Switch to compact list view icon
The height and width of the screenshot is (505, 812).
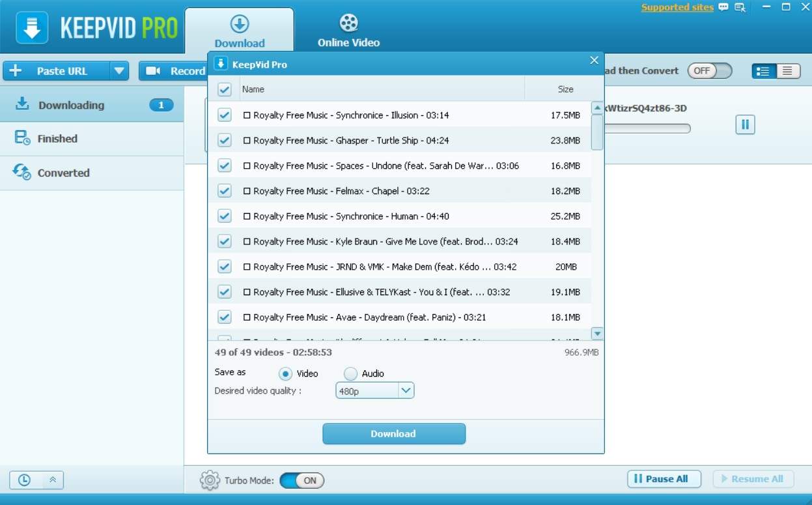[788, 71]
